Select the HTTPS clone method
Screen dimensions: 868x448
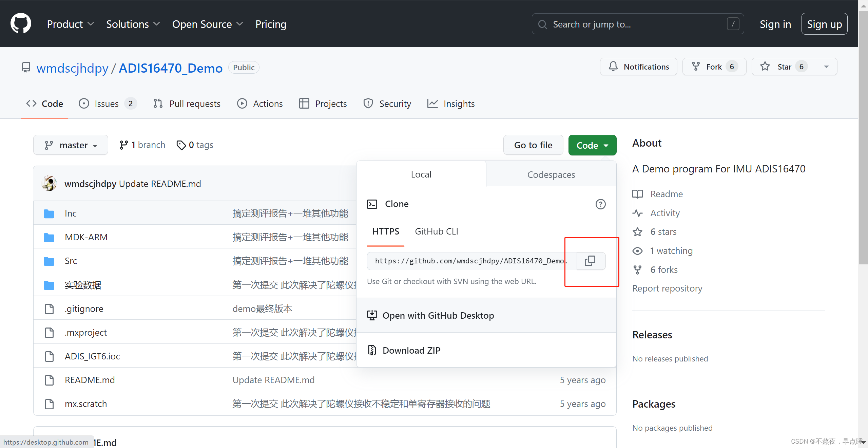pyautogui.click(x=386, y=231)
